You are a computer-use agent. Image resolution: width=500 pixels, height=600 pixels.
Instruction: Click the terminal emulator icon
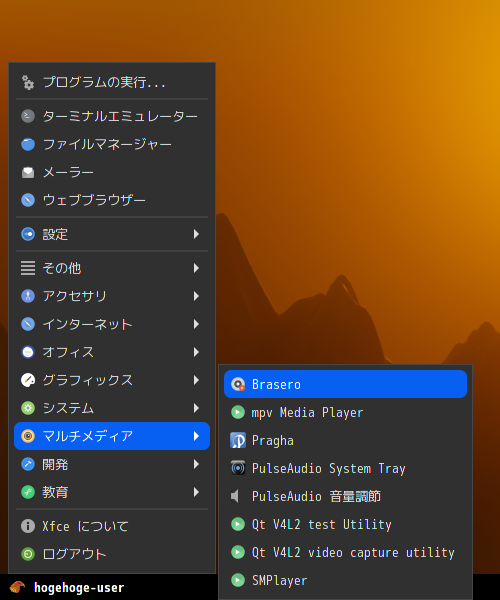coord(28,116)
